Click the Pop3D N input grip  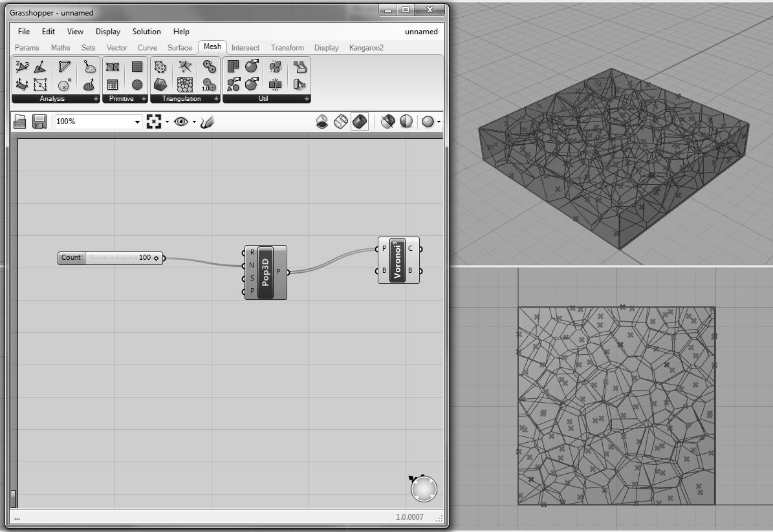coord(244,266)
